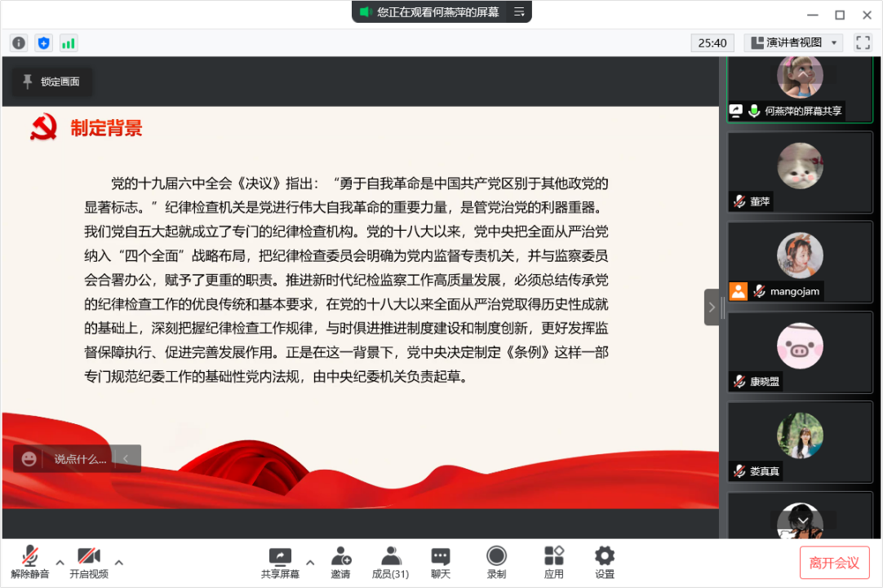Expand audio options arrow beside 解除静音

tap(60, 562)
